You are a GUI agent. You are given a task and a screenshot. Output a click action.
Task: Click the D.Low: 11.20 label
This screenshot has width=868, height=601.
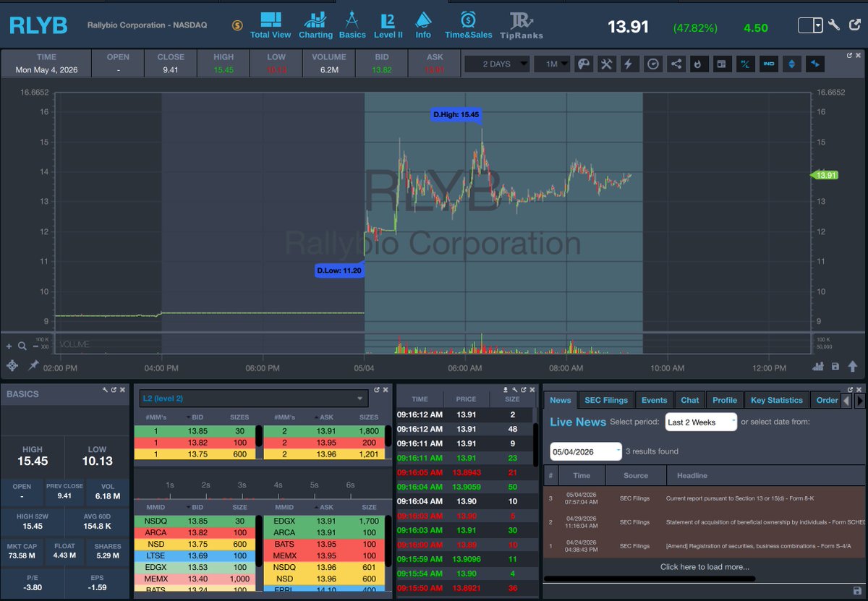(x=339, y=271)
